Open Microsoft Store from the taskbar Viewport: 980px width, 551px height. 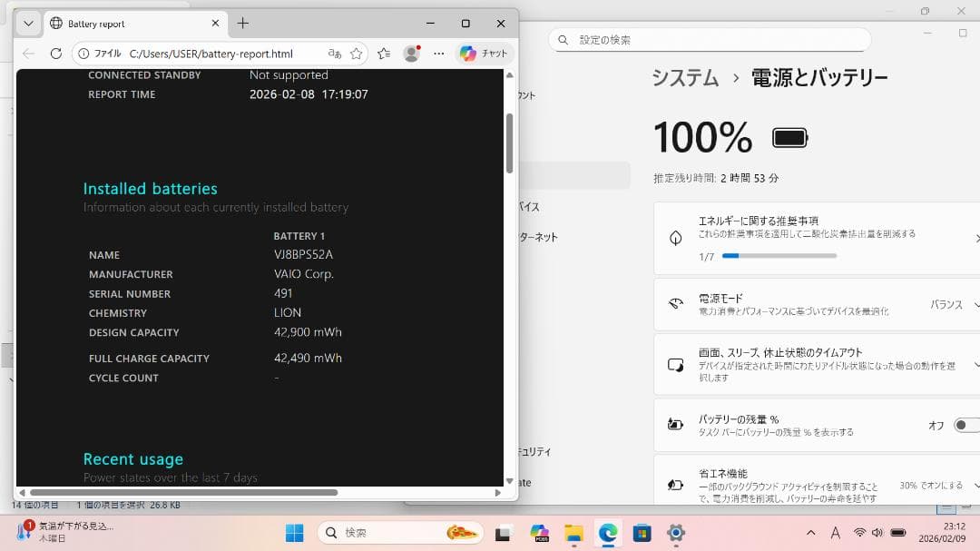coord(641,535)
